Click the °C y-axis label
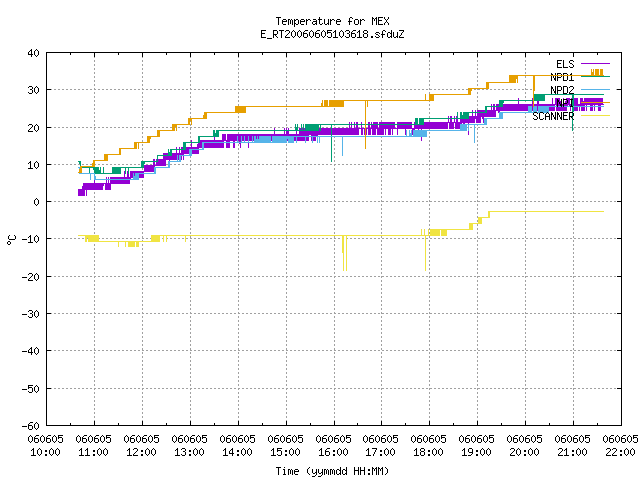Screen dimensions: 640x480 coord(11,240)
